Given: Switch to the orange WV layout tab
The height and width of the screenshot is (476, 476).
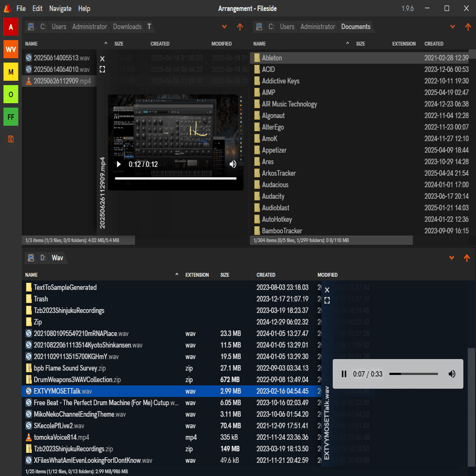Looking at the screenshot, I should click(11, 49).
